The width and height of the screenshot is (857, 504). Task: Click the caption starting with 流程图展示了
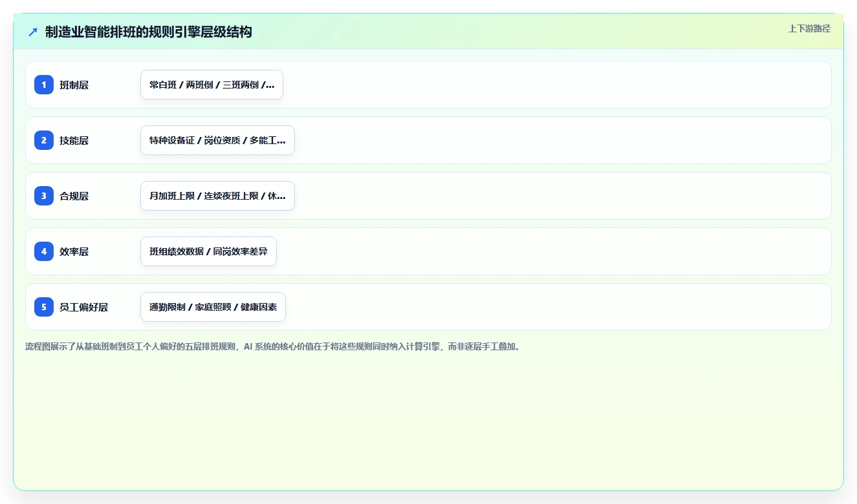click(273, 347)
